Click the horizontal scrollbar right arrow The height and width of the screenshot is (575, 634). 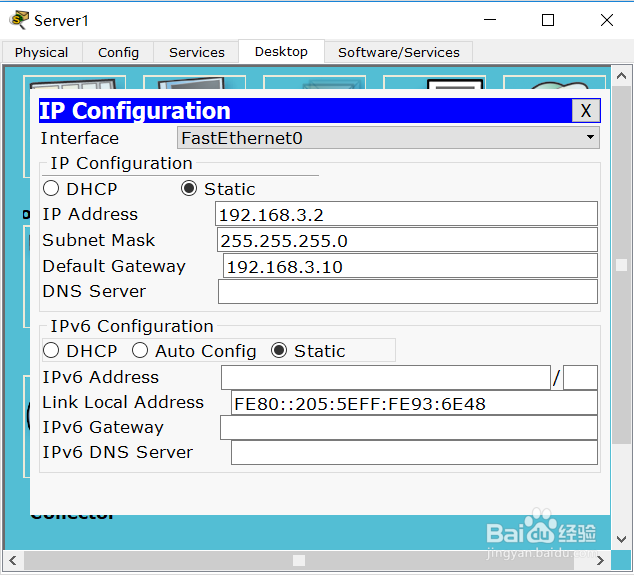point(600,560)
